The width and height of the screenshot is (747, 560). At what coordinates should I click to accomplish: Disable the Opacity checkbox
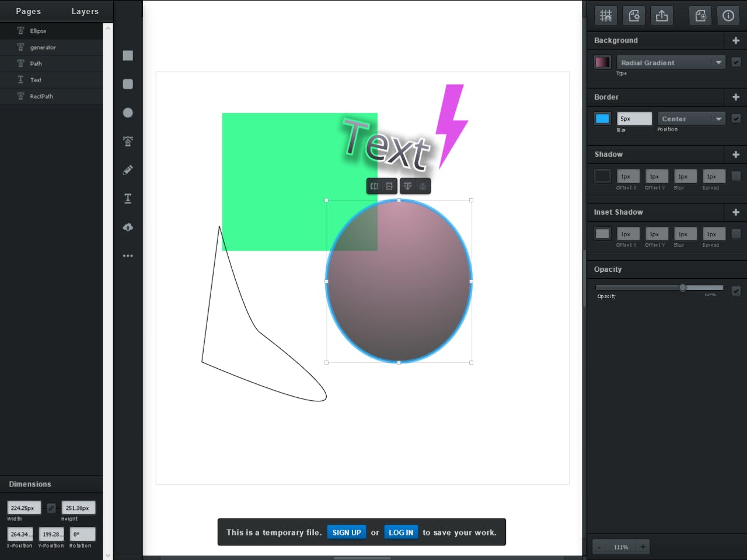736,290
